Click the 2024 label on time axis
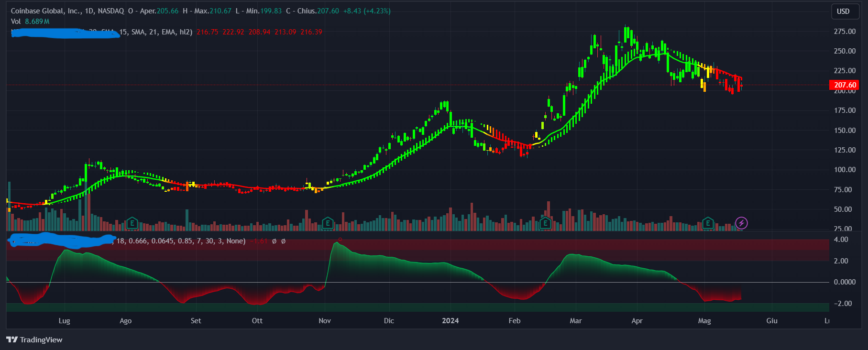This screenshot has width=868, height=350. pyautogui.click(x=450, y=321)
